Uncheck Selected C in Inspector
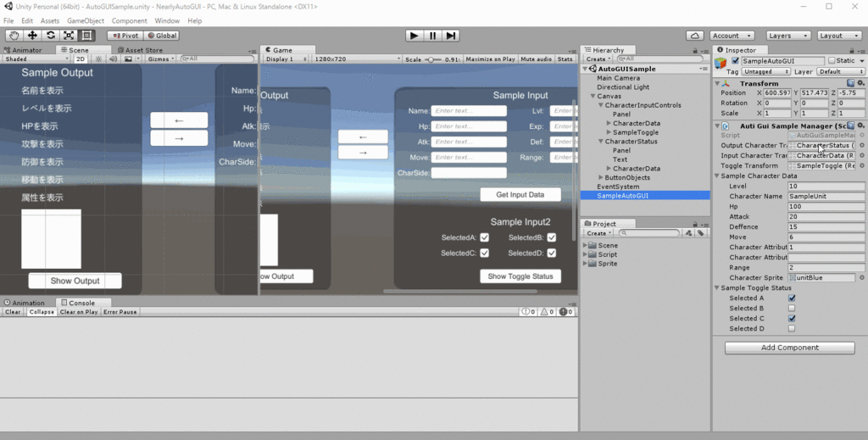 point(792,318)
